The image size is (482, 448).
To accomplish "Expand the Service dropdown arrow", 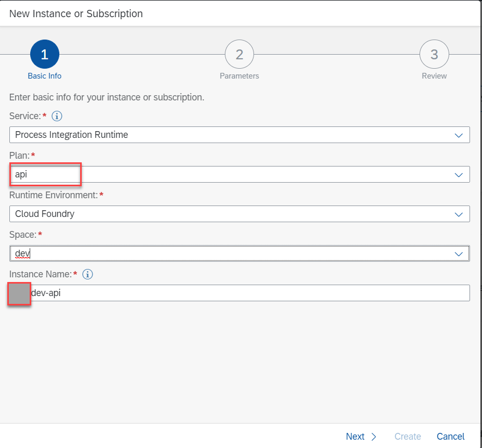I will pos(459,135).
